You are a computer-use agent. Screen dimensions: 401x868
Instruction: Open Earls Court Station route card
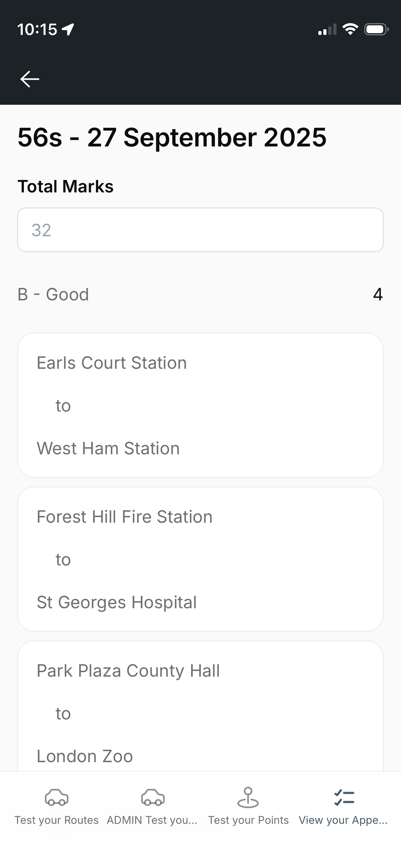coord(200,405)
